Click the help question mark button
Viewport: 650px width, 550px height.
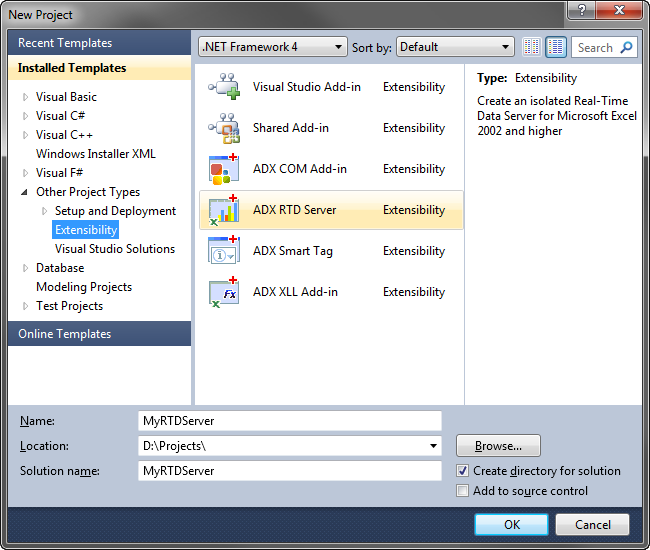pyautogui.click(x=582, y=10)
